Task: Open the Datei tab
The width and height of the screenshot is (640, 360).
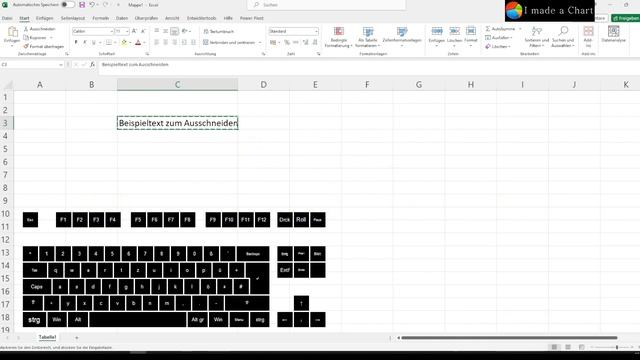Action: 7,18
